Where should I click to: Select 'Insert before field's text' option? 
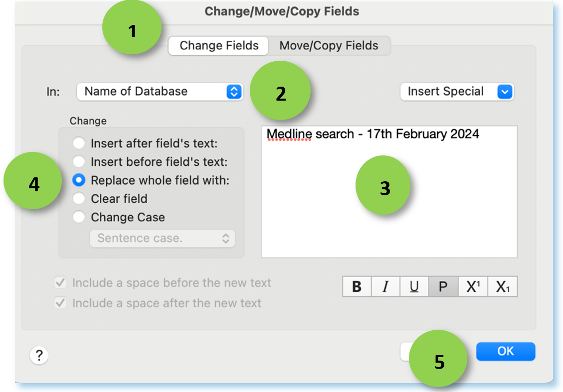click(x=79, y=162)
